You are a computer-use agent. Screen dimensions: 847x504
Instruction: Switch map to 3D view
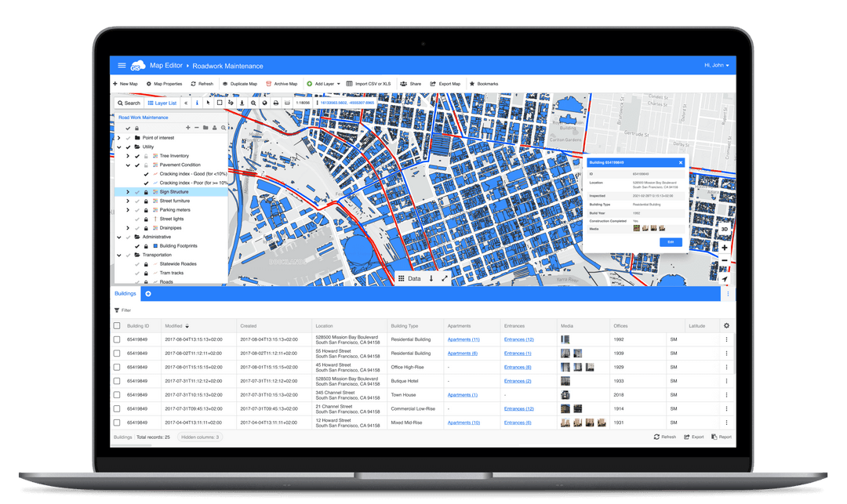point(724,230)
